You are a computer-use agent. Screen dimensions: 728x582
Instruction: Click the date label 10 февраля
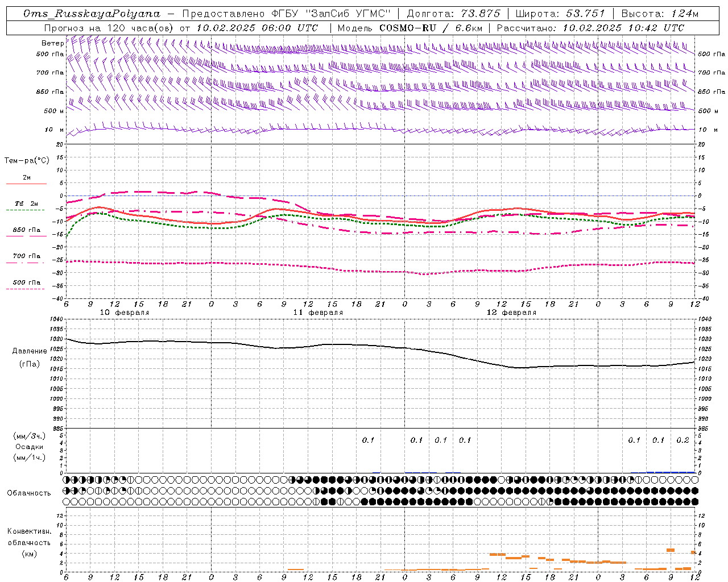125,313
